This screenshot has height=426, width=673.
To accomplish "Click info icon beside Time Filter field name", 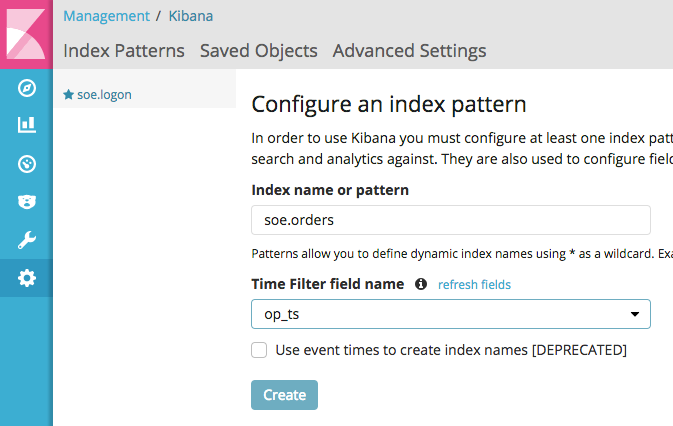I will [x=421, y=284].
